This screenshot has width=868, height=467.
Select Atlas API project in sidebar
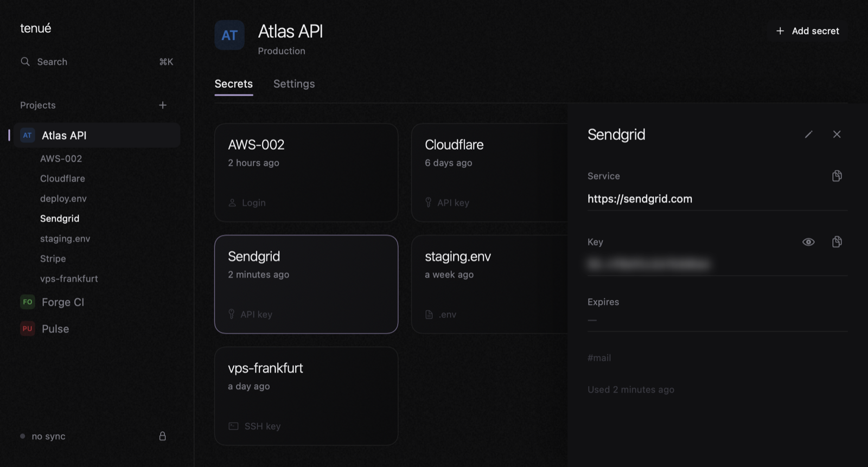(x=98, y=136)
